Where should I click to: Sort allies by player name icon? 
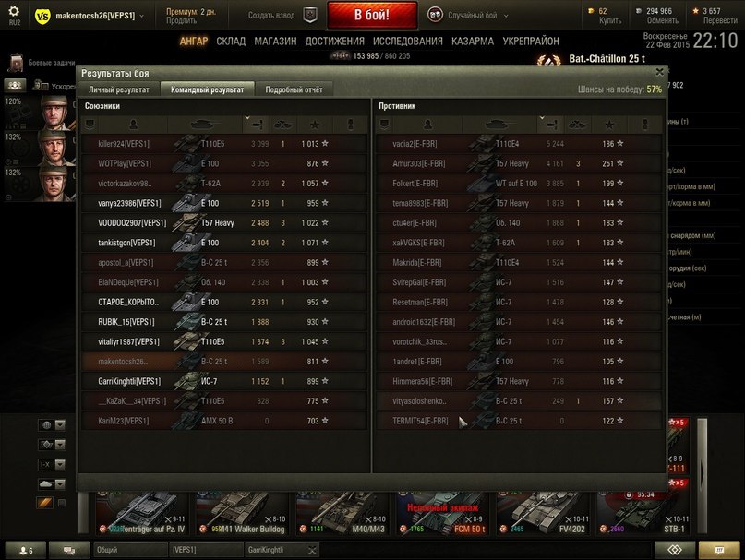134,125
